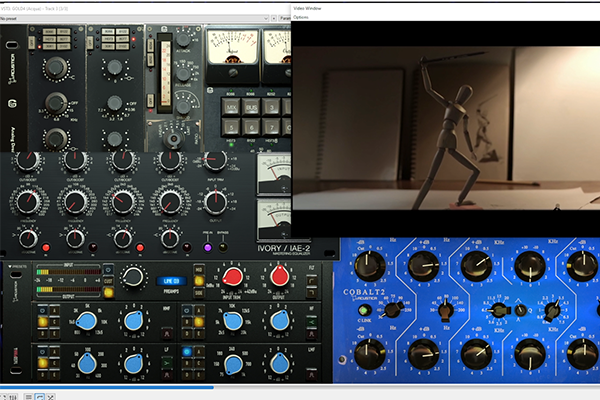Toggle fourth band IN button on Ivory
Image resolution: width=600 pixels, height=400 pixels.
point(187,247)
